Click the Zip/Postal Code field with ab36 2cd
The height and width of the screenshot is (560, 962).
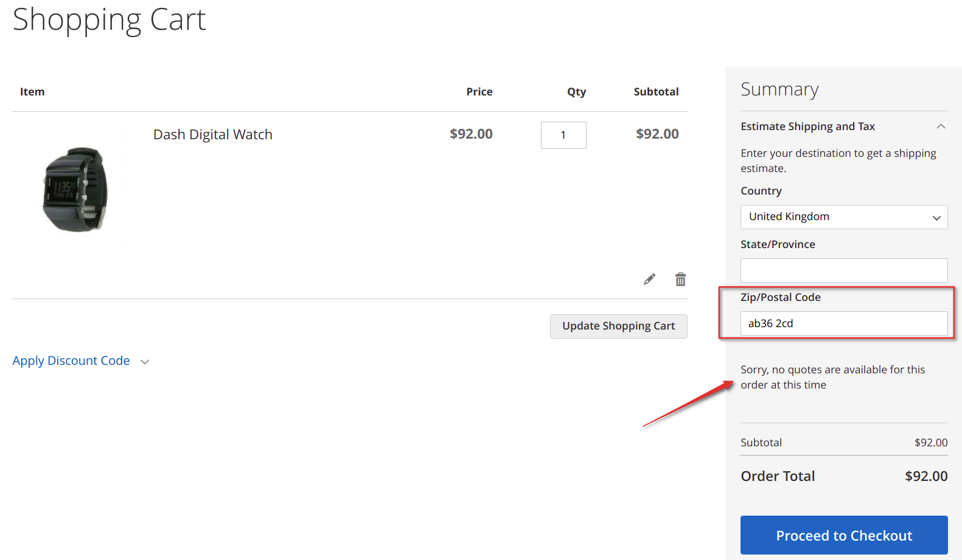pos(844,323)
